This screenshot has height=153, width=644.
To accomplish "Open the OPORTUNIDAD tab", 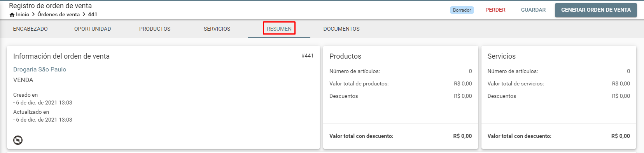I will tap(93, 29).
